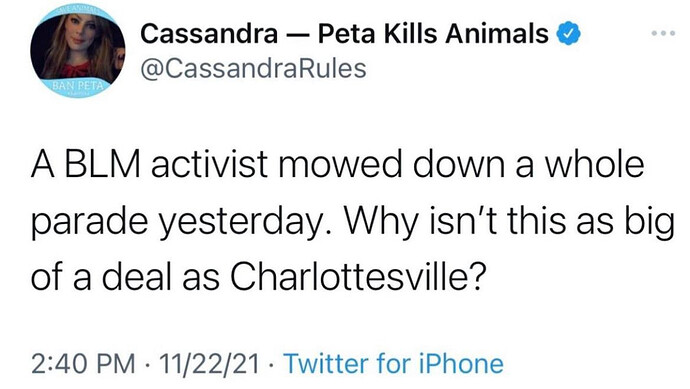Click the SAVE ANIMALS text atop avatar frame
This screenshot has width=690, height=389.
pyautogui.click(x=77, y=10)
